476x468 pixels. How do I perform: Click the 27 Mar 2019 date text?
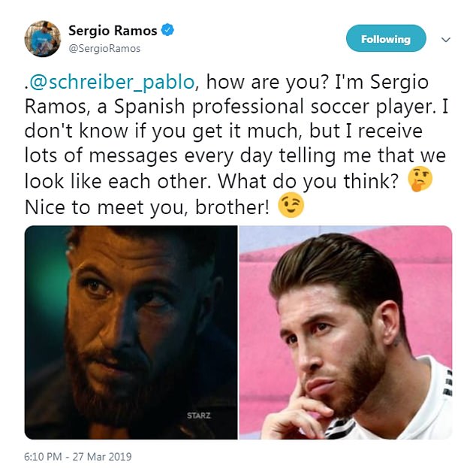click(102, 457)
